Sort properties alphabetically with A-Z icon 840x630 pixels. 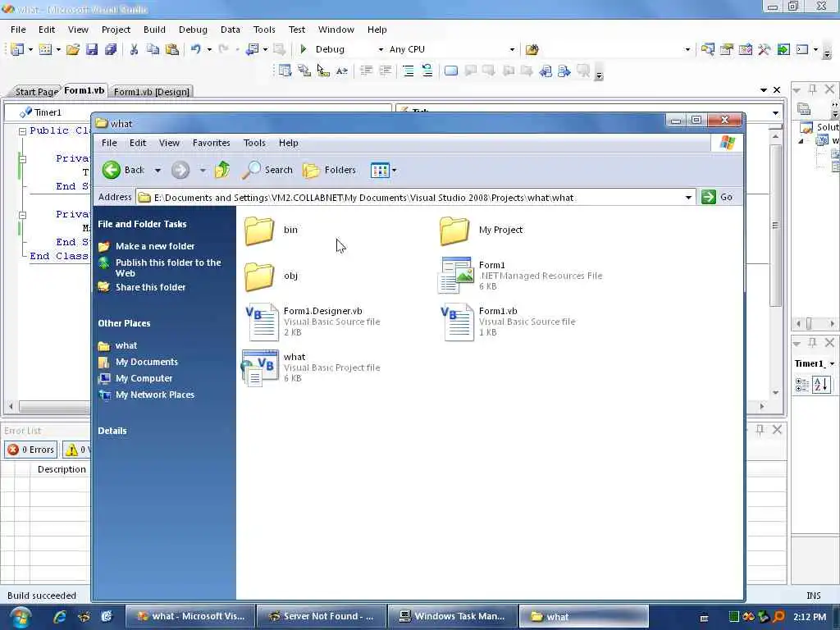821,385
